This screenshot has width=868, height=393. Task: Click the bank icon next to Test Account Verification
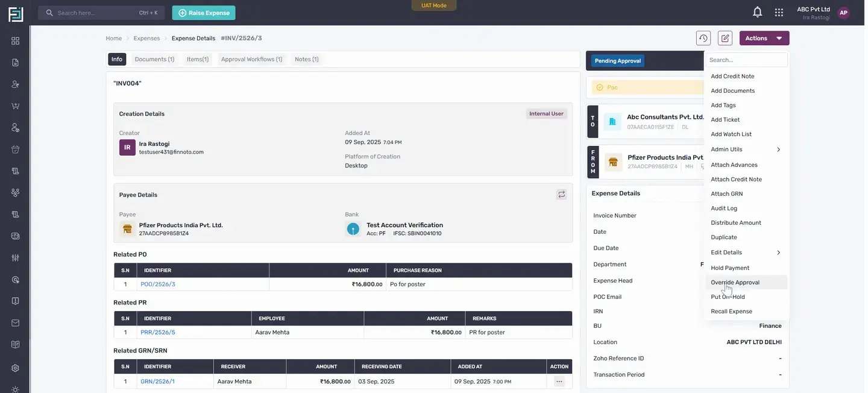[353, 229]
